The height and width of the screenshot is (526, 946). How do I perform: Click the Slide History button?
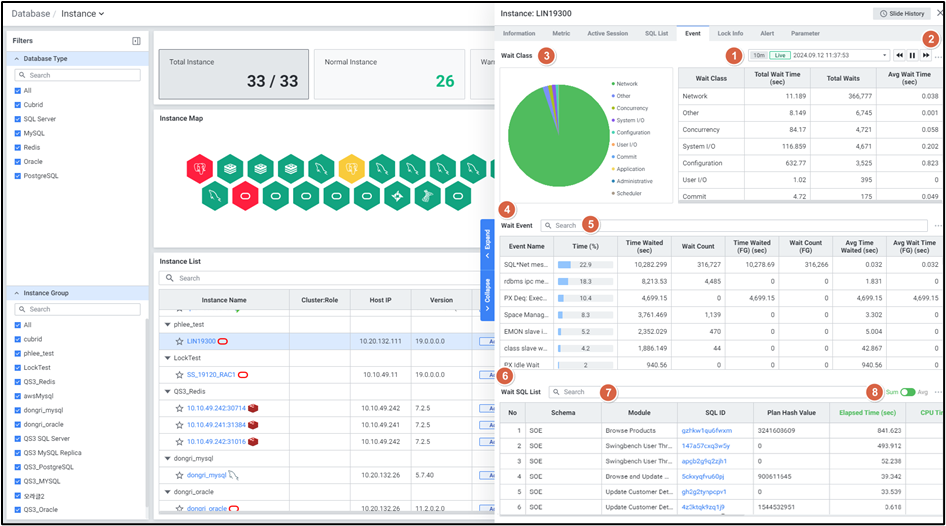click(x=901, y=13)
